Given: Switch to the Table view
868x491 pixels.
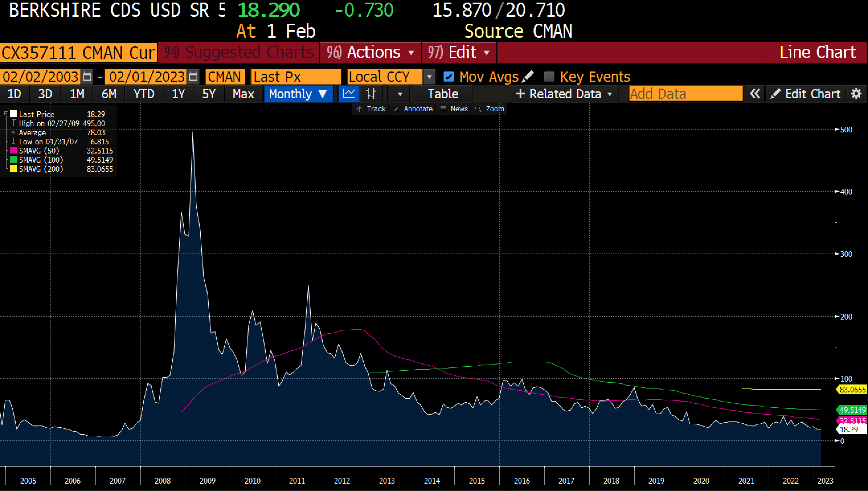Looking at the screenshot, I should click(443, 94).
